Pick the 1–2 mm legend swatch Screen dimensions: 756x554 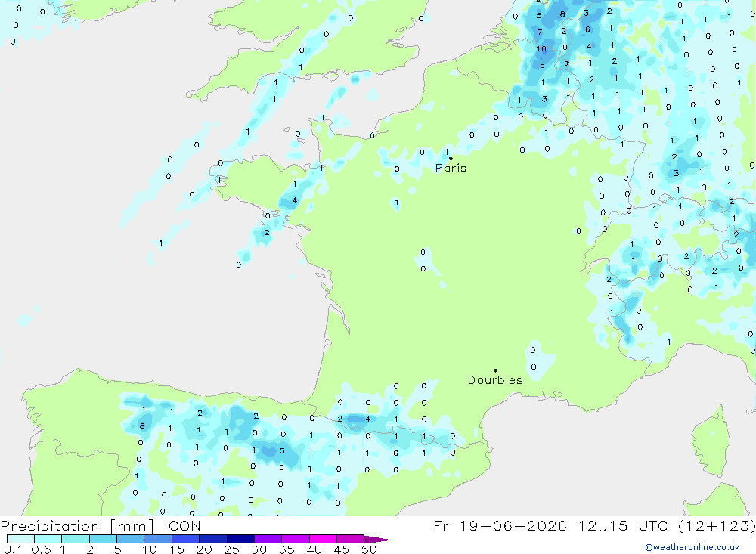pyautogui.click(x=76, y=539)
